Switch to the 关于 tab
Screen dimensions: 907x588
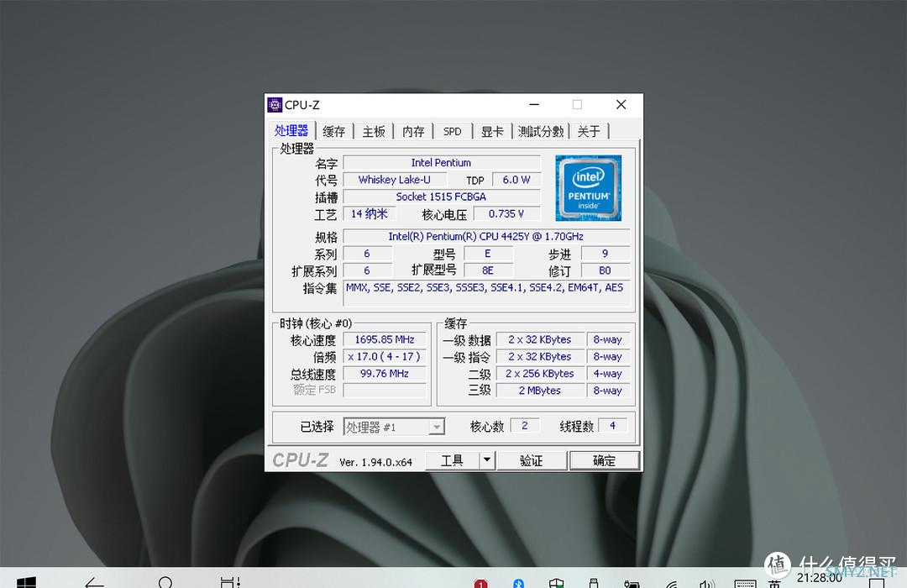pos(589,131)
